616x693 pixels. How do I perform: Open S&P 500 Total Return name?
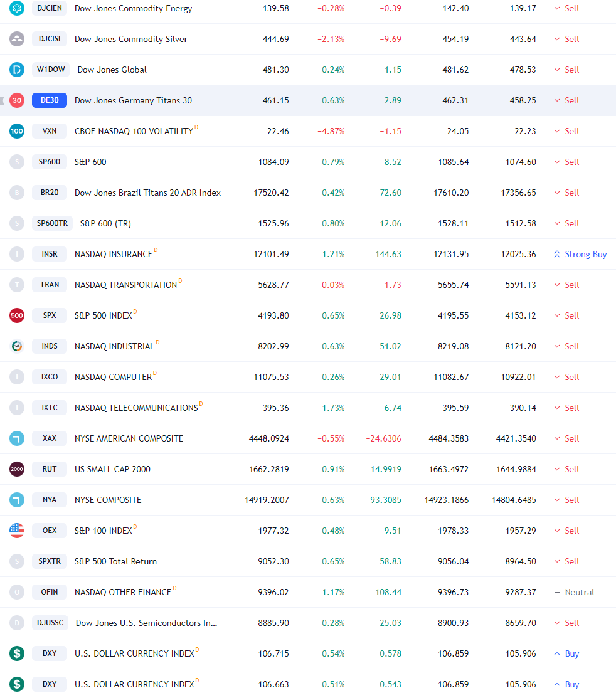tap(115, 561)
